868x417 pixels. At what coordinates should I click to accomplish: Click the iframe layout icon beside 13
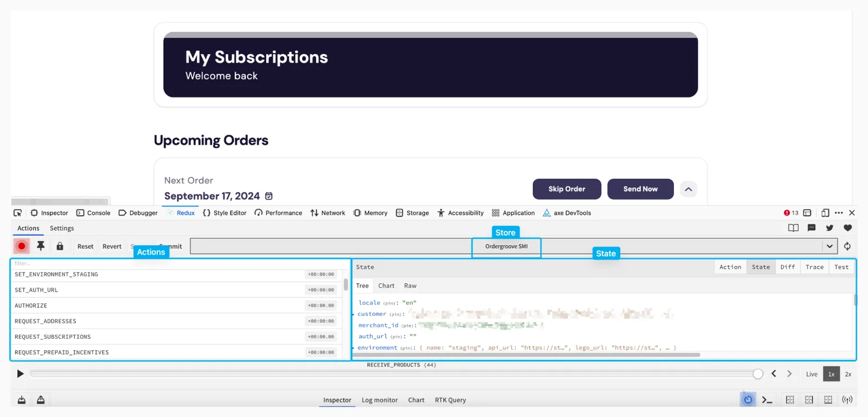click(807, 213)
